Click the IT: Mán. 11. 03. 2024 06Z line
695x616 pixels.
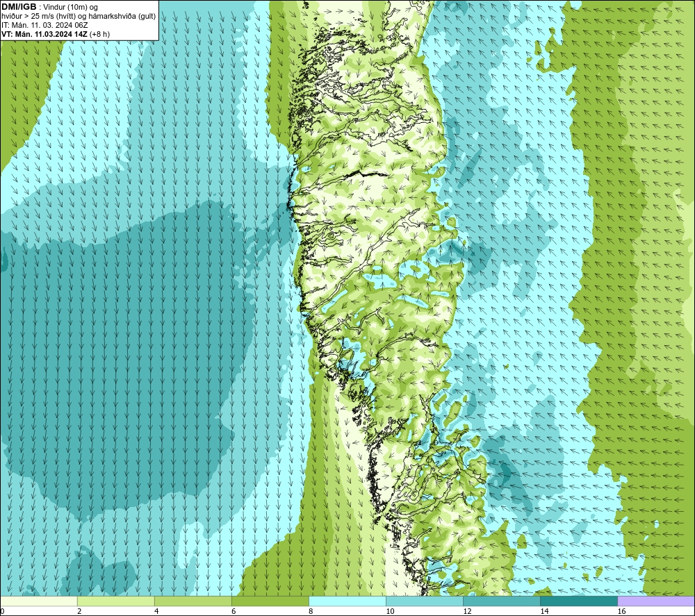click(44, 25)
